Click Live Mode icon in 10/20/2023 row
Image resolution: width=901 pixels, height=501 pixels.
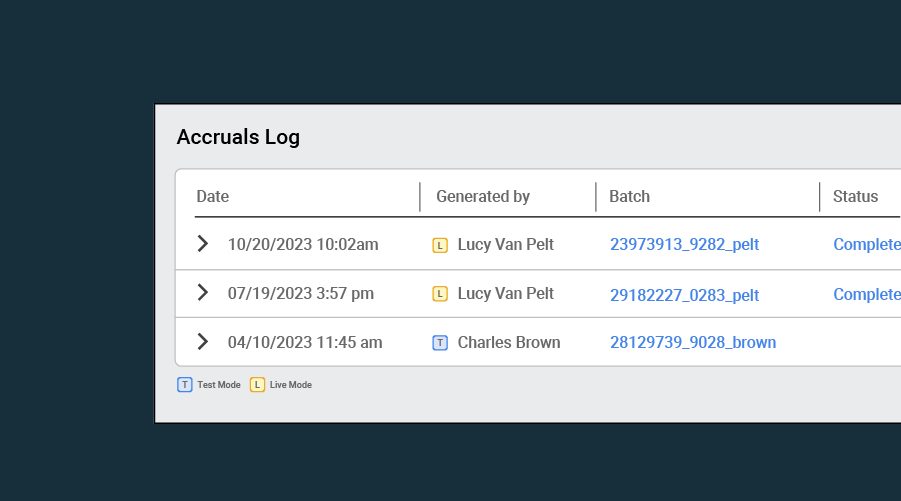(x=440, y=245)
